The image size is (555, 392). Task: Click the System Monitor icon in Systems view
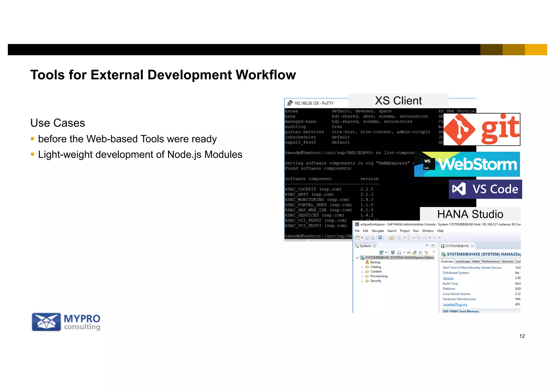click(x=393, y=252)
